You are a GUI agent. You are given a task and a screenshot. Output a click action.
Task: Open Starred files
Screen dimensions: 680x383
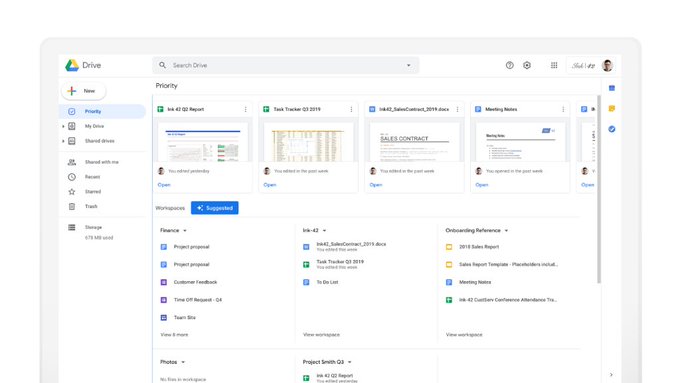[x=93, y=192]
